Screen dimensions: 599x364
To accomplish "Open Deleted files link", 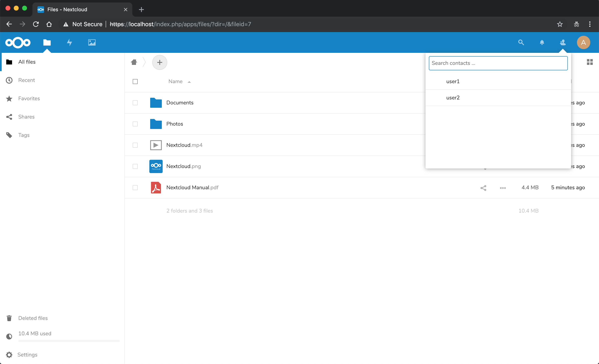I will (x=33, y=318).
